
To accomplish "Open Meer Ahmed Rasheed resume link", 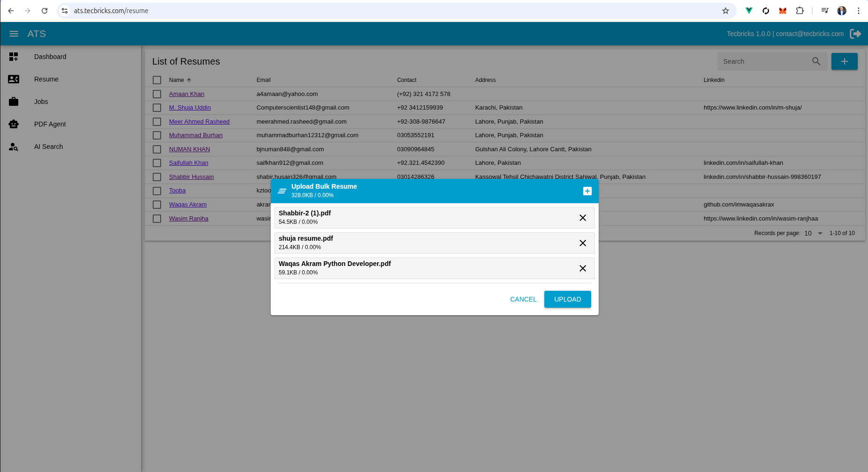I will (x=199, y=122).
